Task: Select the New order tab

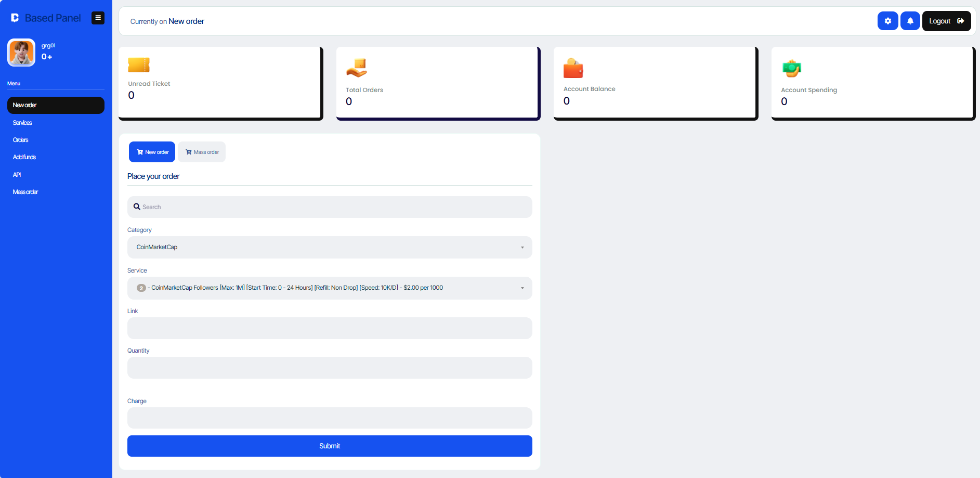Action: click(x=152, y=152)
